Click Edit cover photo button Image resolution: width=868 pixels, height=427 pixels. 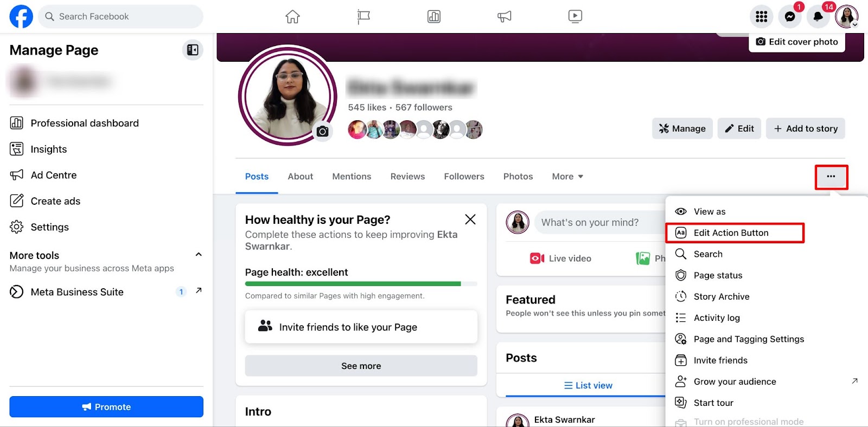(x=797, y=42)
